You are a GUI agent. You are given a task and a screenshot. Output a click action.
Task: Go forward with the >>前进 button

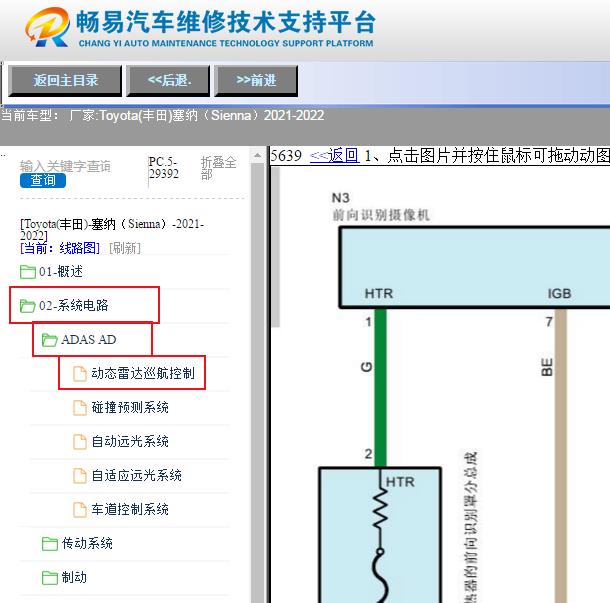(256, 81)
